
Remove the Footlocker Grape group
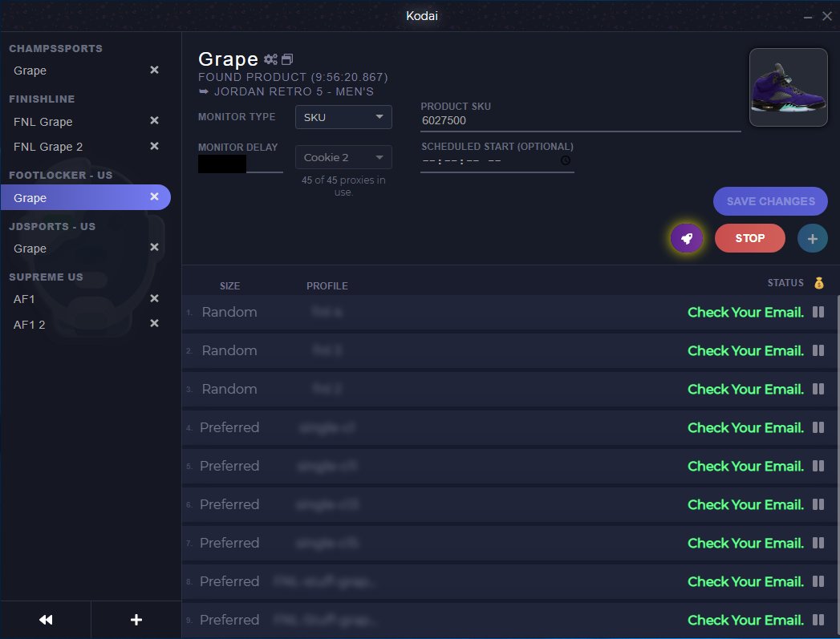click(154, 196)
